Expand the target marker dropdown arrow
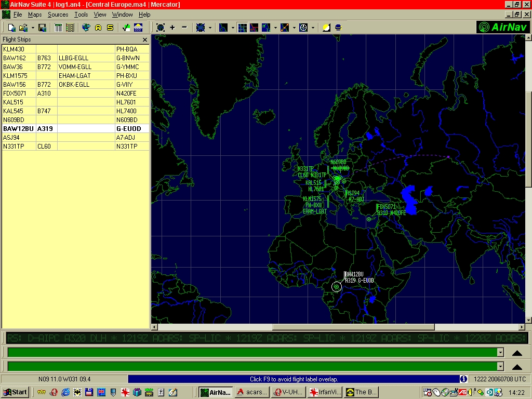The height and width of the screenshot is (399, 532). click(x=313, y=28)
